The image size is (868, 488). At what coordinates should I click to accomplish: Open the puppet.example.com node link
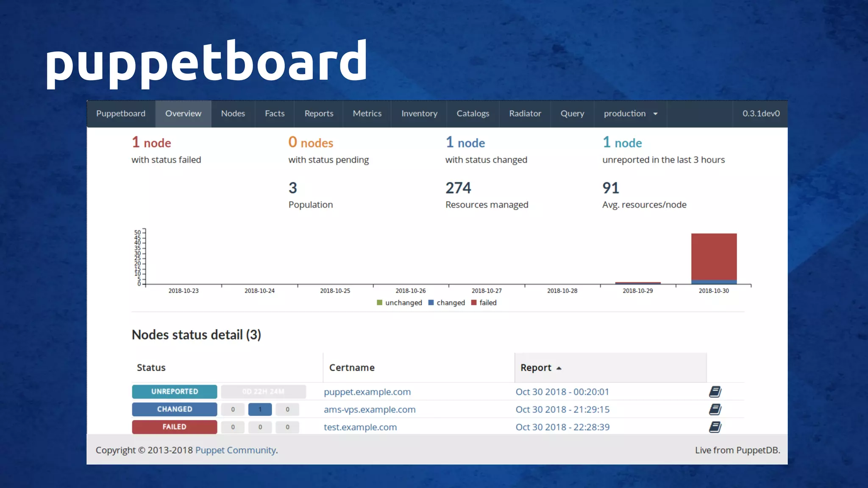[367, 392]
